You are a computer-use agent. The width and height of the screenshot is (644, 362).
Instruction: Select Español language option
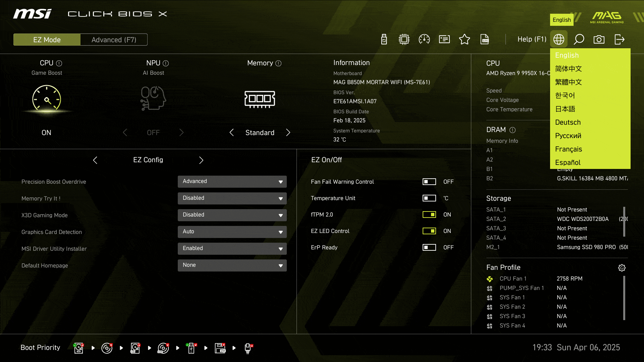click(x=590, y=163)
